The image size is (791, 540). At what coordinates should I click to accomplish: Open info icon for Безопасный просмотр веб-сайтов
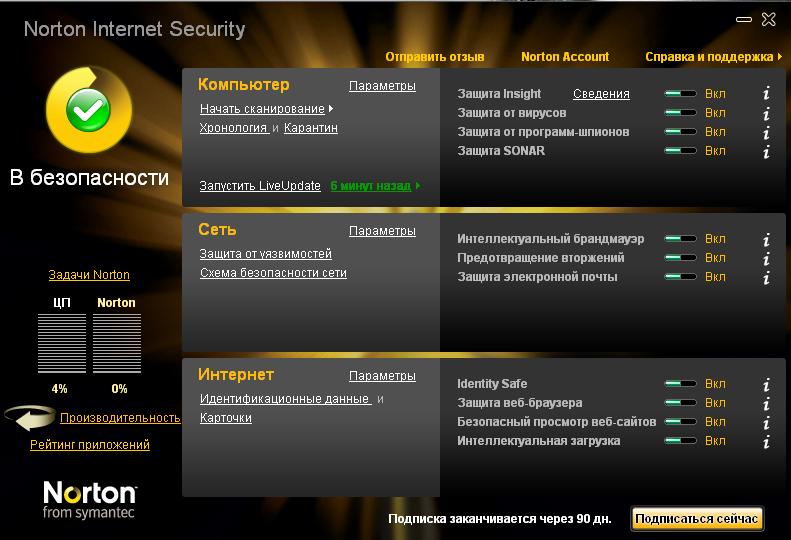pos(766,422)
